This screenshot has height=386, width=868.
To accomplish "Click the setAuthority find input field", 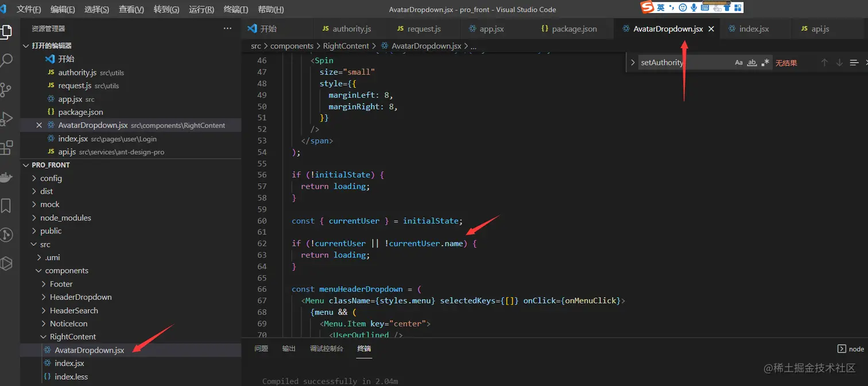I will 686,63.
